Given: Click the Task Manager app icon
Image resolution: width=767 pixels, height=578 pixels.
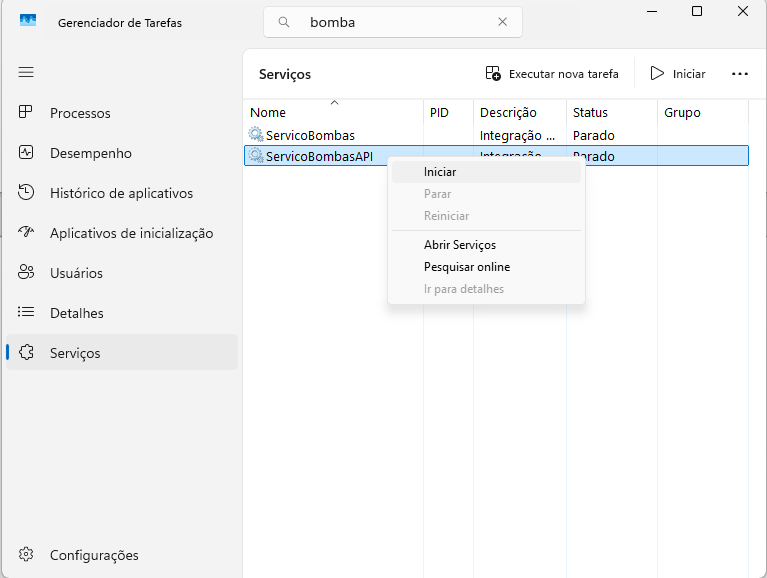Looking at the screenshot, I should pos(28,21).
